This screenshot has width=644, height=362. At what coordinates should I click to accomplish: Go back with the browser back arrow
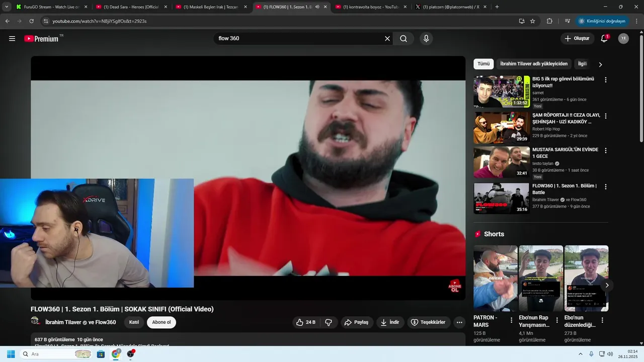tap(7, 21)
